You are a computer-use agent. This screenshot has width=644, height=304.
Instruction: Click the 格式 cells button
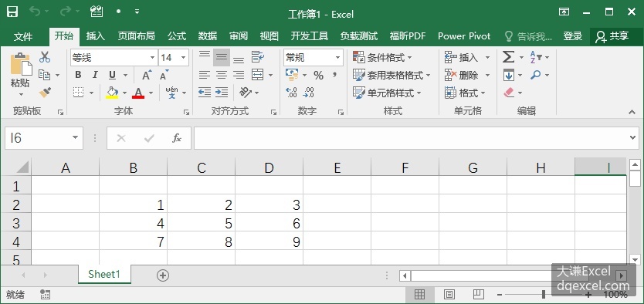click(465, 93)
